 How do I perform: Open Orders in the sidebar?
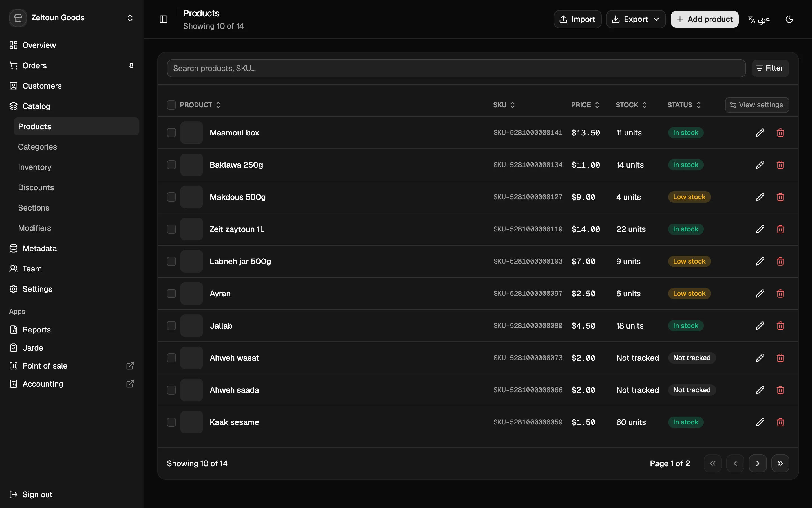tap(72, 65)
